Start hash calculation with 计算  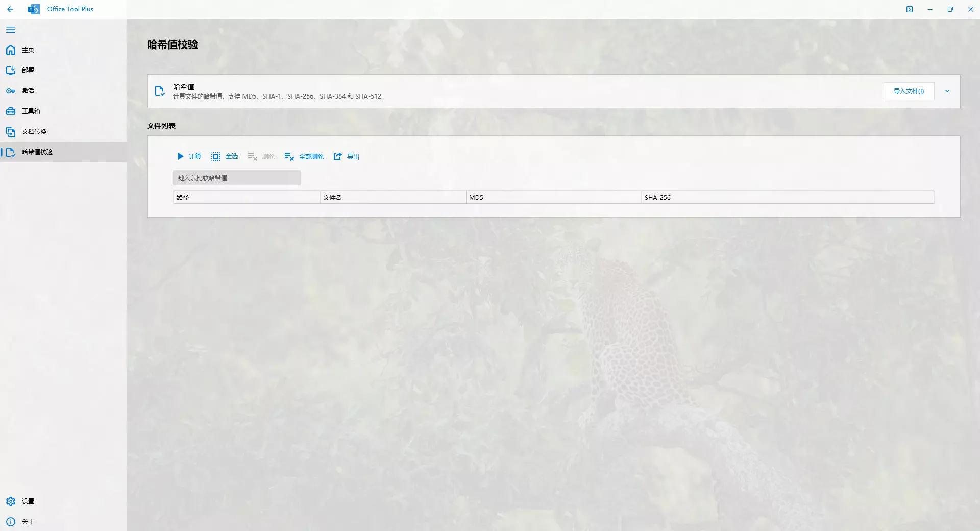189,157
